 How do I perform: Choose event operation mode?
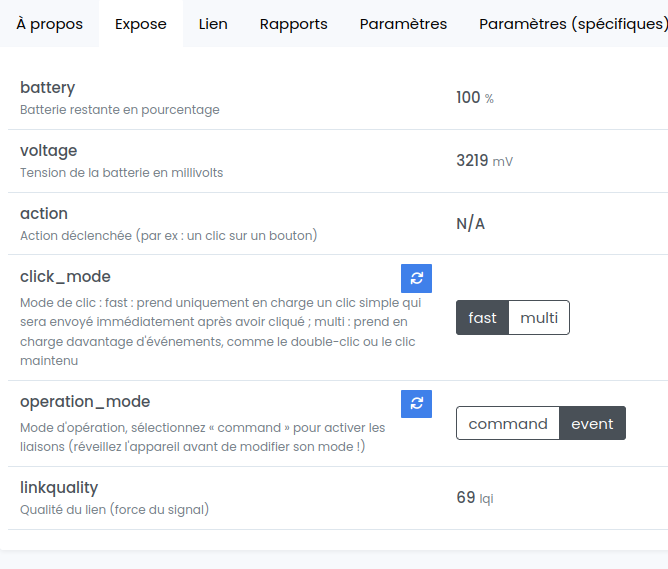coord(592,423)
